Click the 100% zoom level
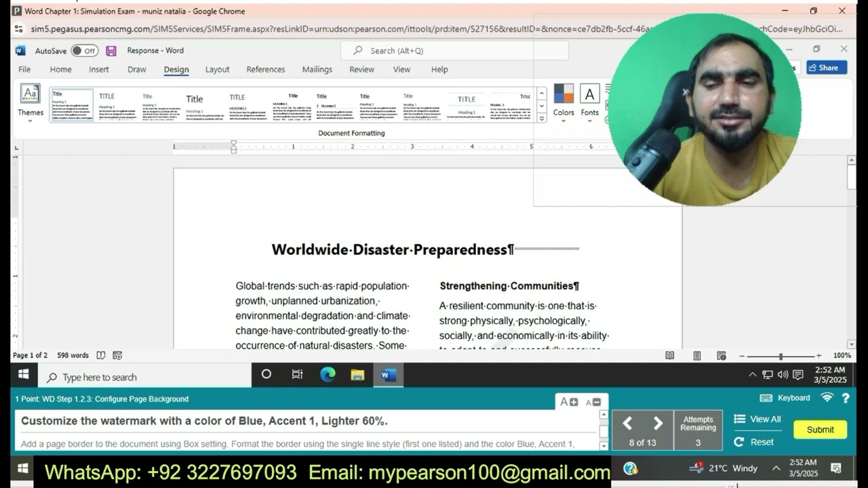The width and height of the screenshot is (868, 488). pos(842,355)
